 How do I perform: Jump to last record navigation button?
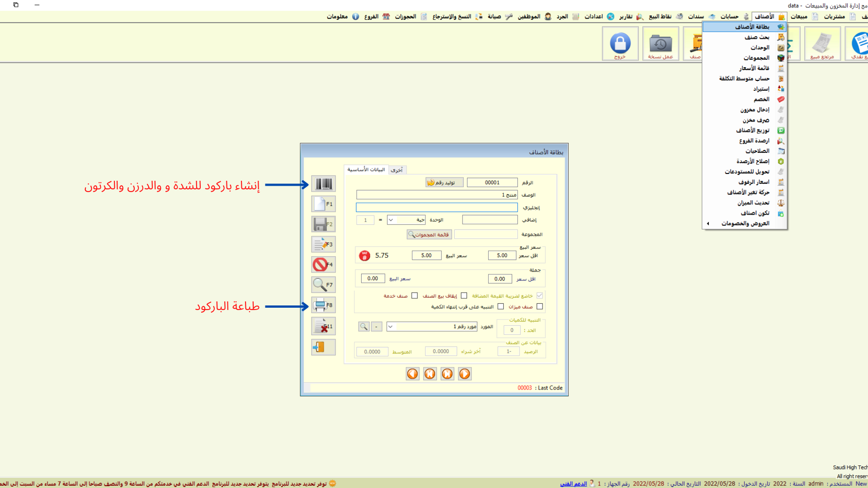coord(447,374)
